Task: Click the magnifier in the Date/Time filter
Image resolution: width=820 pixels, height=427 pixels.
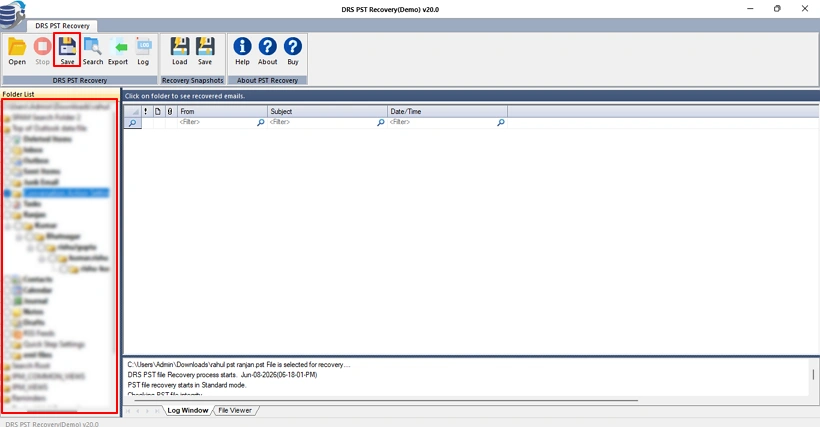Action: (x=501, y=122)
